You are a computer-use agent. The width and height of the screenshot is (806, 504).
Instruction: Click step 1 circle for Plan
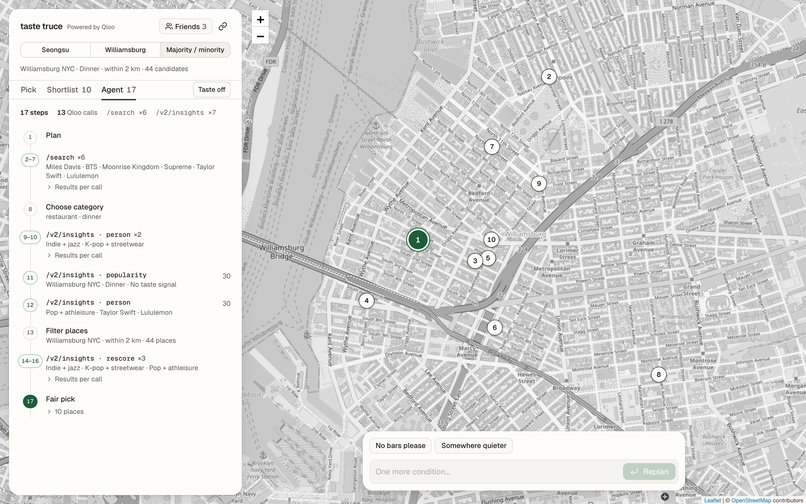tap(30, 137)
